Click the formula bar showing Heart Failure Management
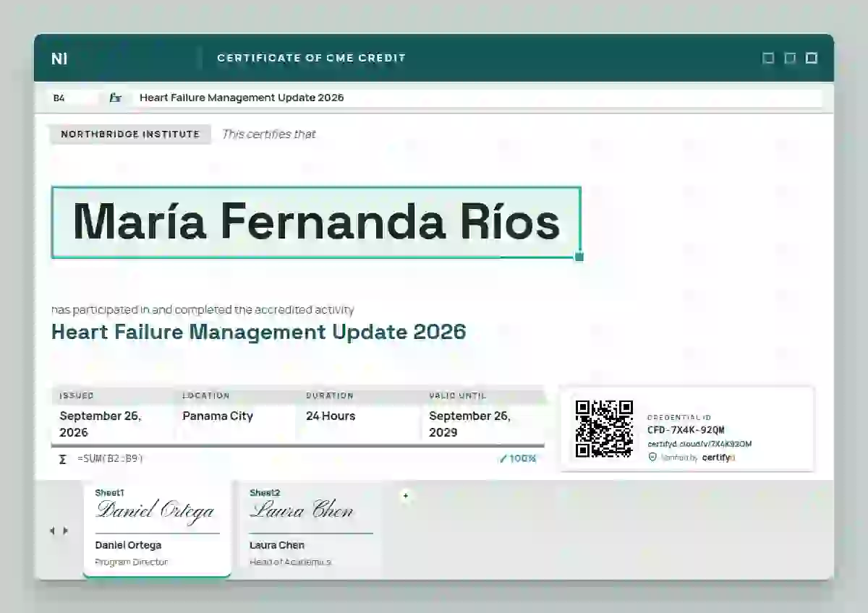This screenshot has width=868, height=613. coord(476,98)
